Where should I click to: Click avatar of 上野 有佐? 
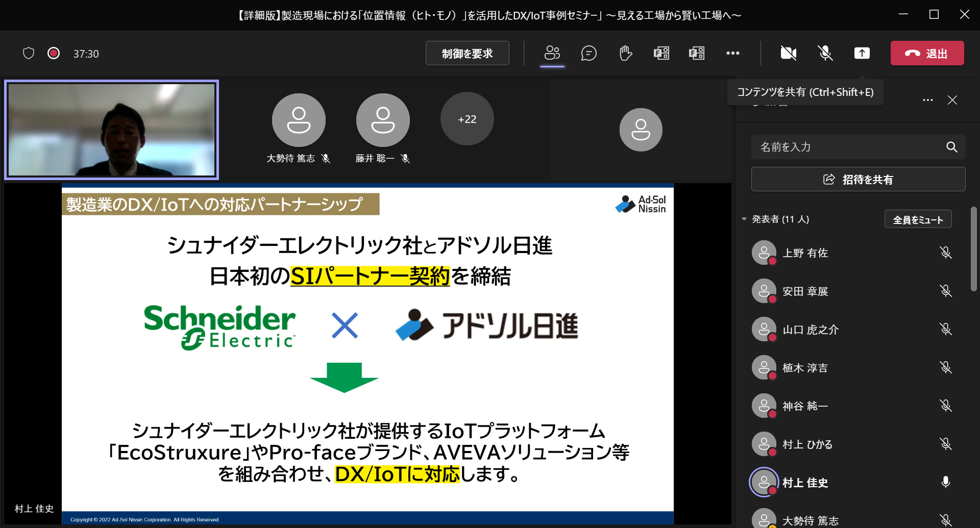point(764,253)
